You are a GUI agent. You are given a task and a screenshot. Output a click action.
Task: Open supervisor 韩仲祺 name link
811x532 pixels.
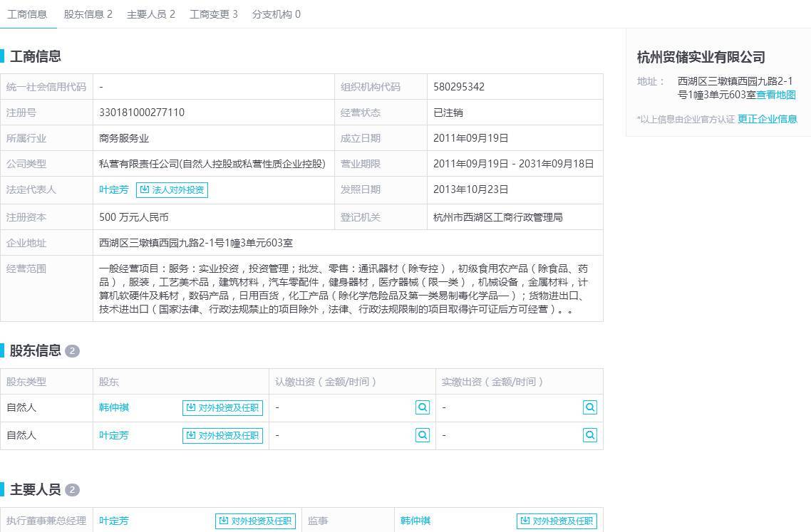(415, 521)
